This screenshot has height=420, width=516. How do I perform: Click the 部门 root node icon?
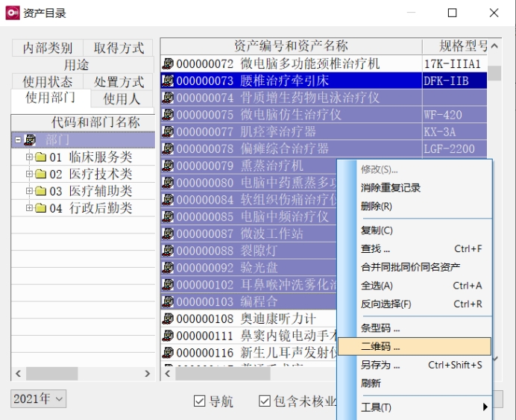[x=31, y=140]
